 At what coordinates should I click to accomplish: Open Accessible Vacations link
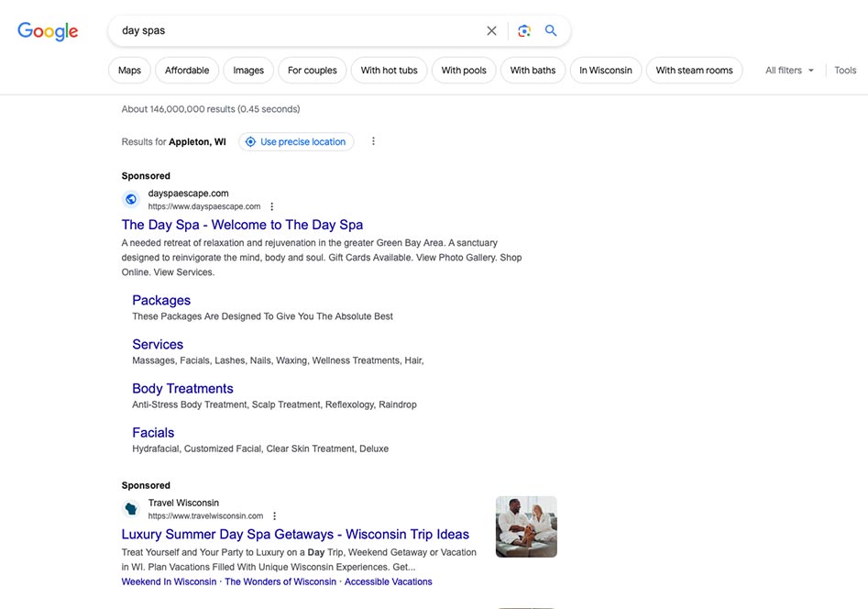click(x=388, y=581)
